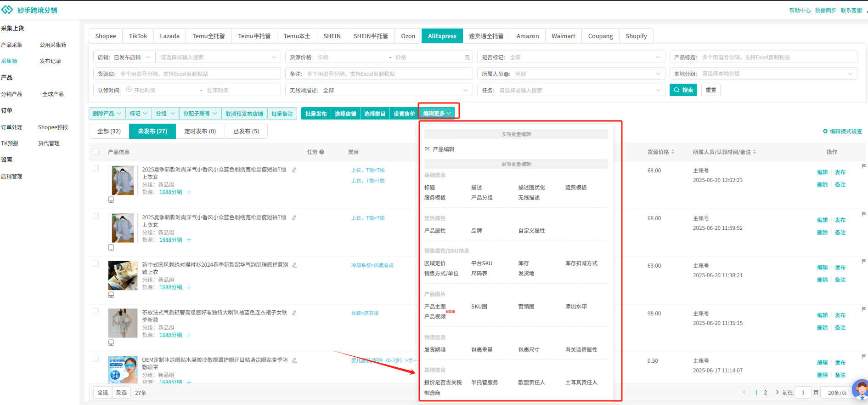
Task: Toggle the select-all checkbox in table header
Action: click(x=96, y=152)
